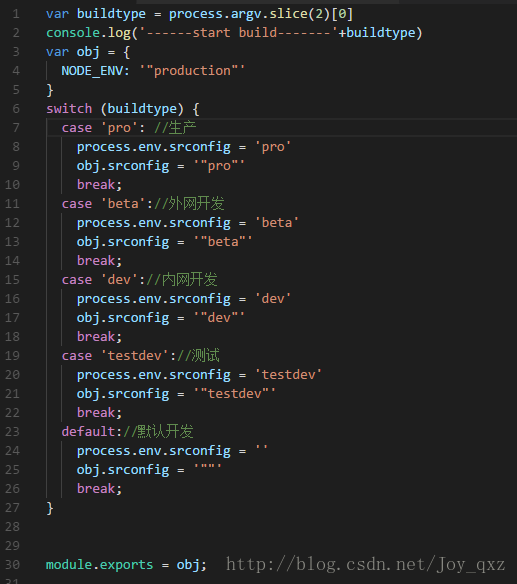Click obj.srconfig = '"dev"' assignment
Viewport: 517px width, 584px height.
point(161,318)
